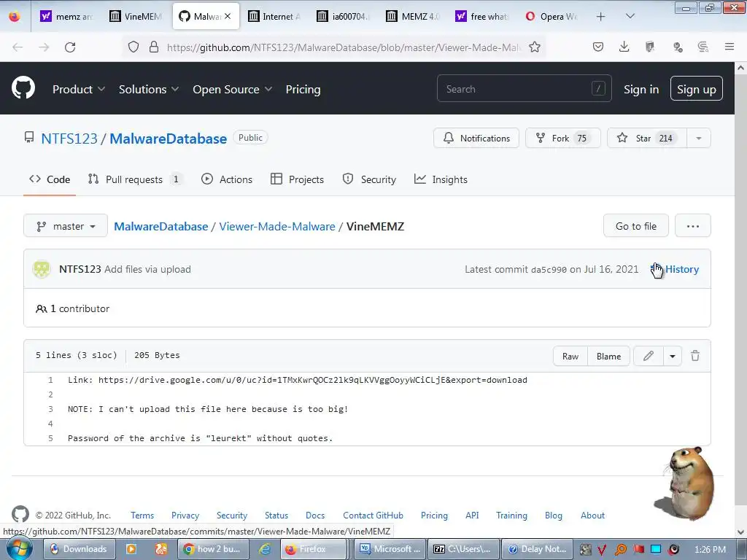The width and height of the screenshot is (747, 560).
Task: Delete this file with trash icon
Action: click(695, 356)
